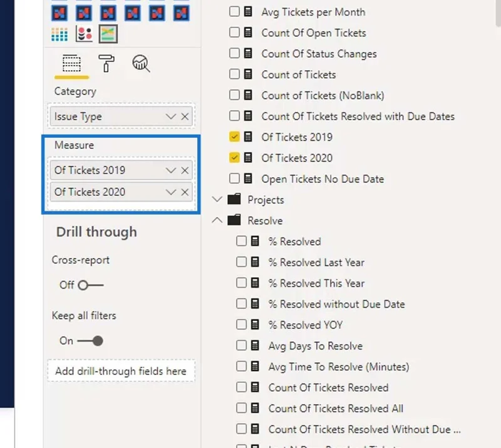This screenshot has width=501, height=448.
Task: Select the green framed chart custom visual
Action: [108, 34]
